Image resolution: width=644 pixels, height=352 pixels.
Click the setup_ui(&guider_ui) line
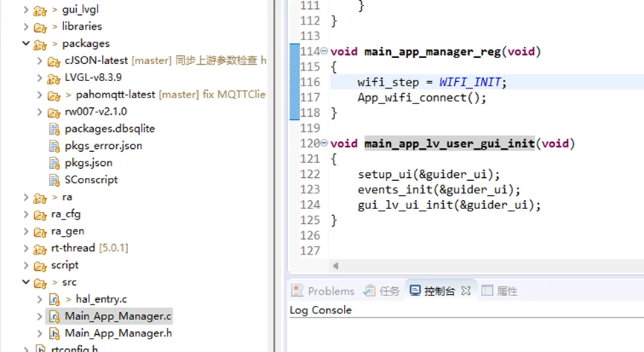429,174
